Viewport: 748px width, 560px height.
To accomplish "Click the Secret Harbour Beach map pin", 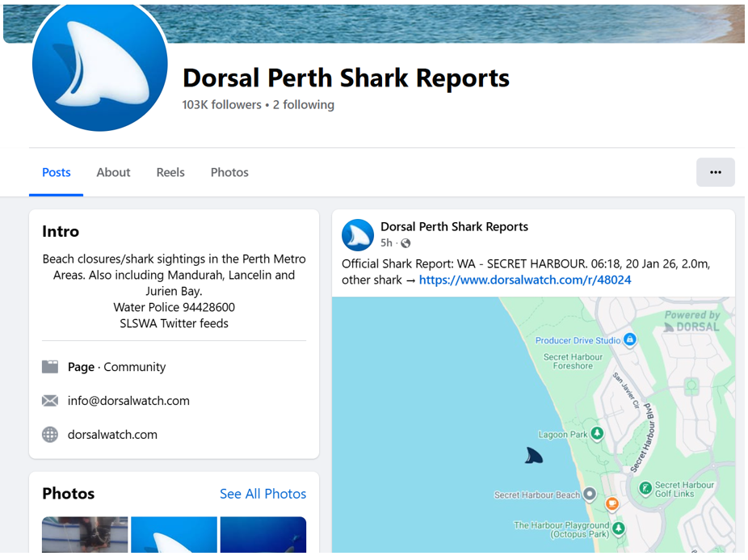I will tap(590, 494).
